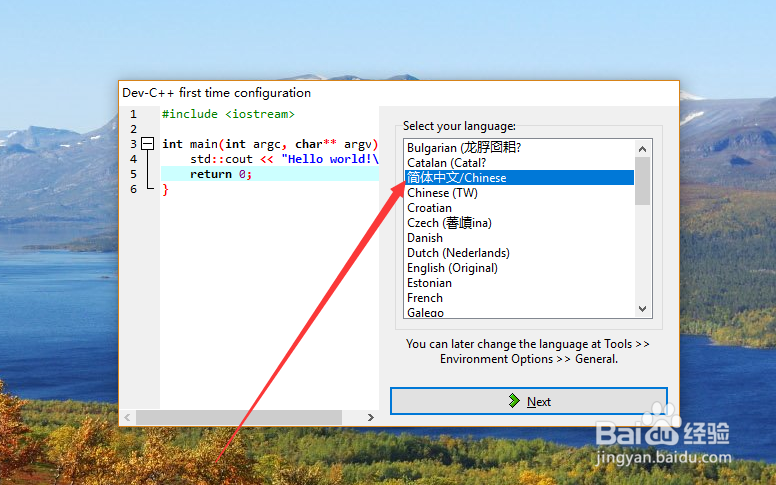Collapse the main function fold marker
This screenshot has height=485, width=776.
point(147,144)
